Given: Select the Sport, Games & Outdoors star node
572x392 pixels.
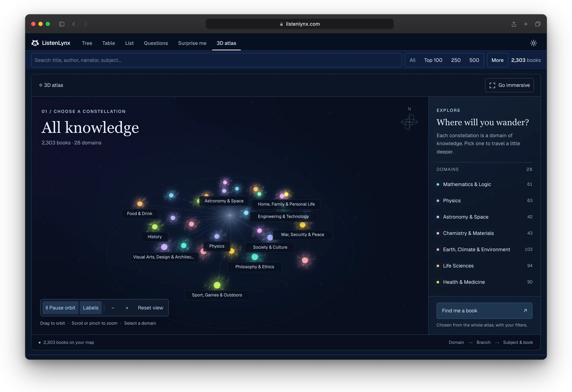Looking at the screenshot, I should point(217,285).
